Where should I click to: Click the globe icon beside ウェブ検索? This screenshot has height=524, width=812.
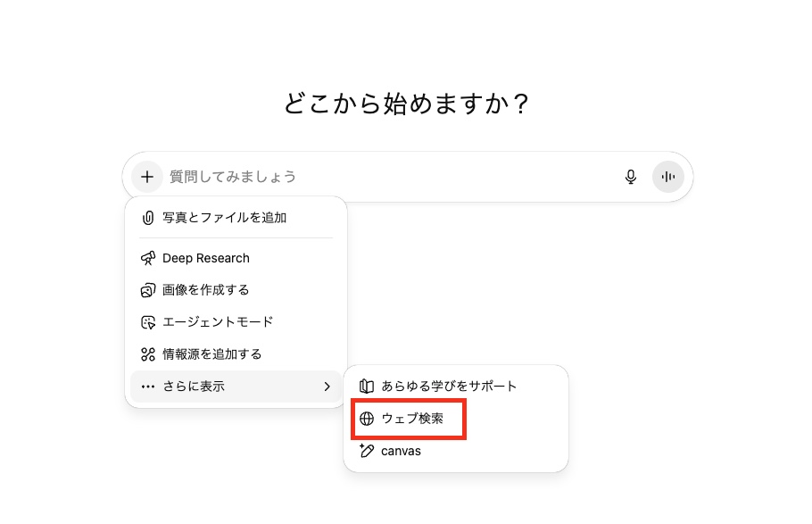(x=367, y=419)
